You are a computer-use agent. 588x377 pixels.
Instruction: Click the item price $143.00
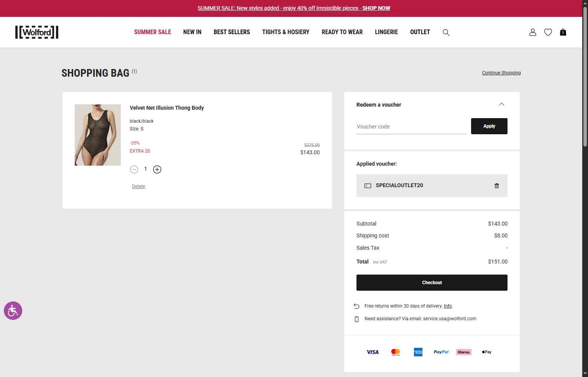310,152
